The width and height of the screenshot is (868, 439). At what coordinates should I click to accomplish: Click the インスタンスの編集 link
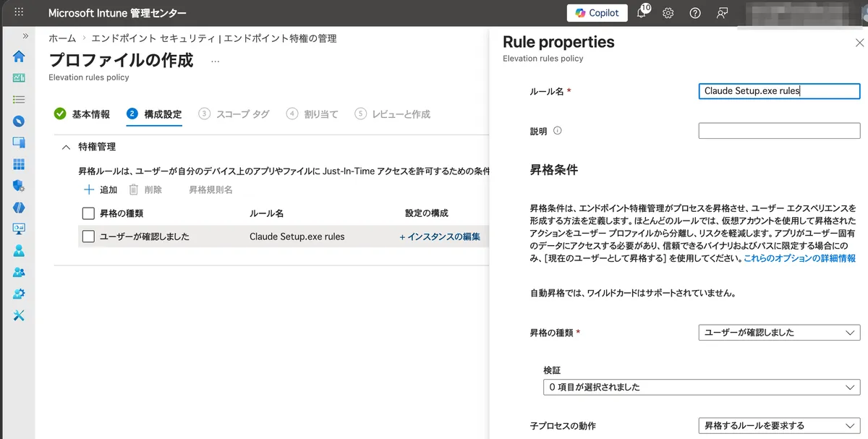click(x=440, y=236)
